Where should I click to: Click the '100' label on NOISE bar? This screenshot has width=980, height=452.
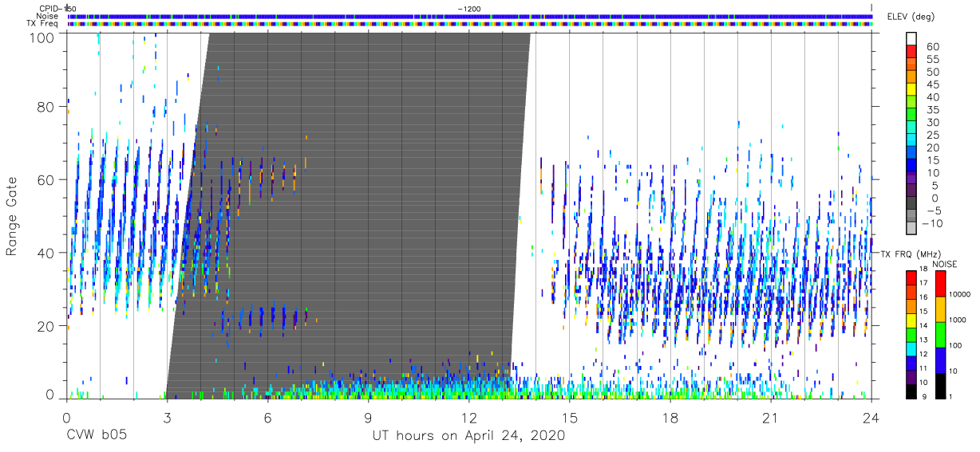tap(957, 345)
